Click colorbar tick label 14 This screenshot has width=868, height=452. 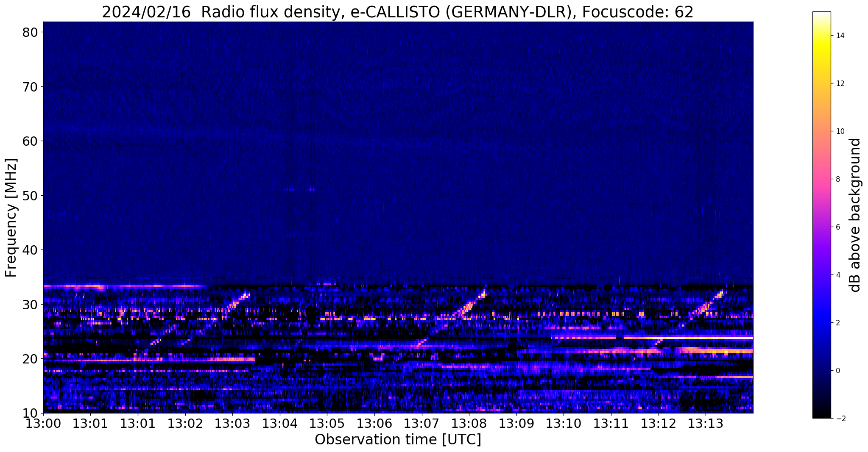pos(840,36)
